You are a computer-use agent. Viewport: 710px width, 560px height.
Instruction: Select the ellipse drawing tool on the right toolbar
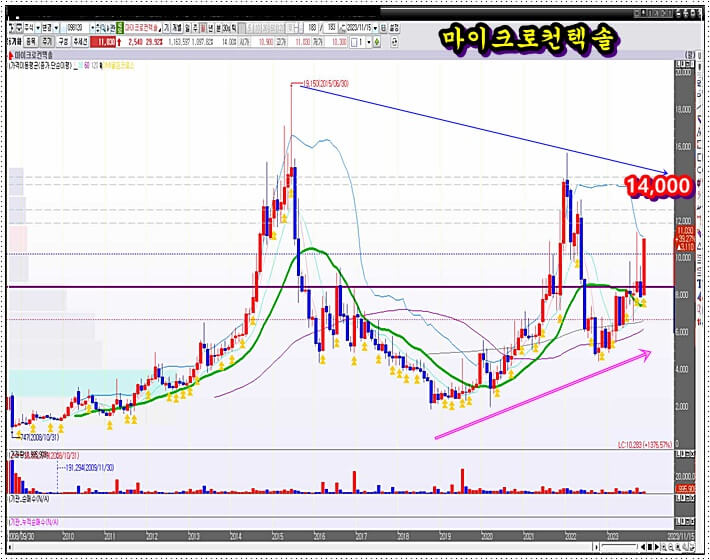699,169
